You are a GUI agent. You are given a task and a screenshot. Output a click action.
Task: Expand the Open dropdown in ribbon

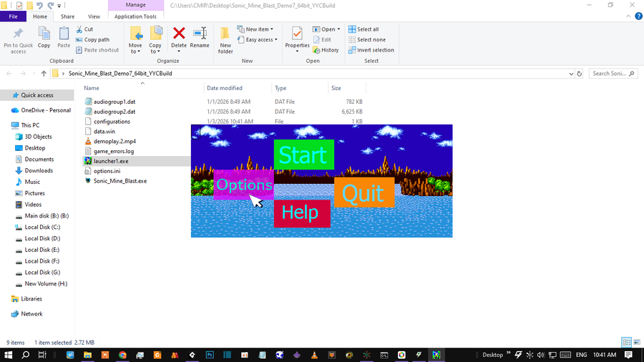point(338,29)
